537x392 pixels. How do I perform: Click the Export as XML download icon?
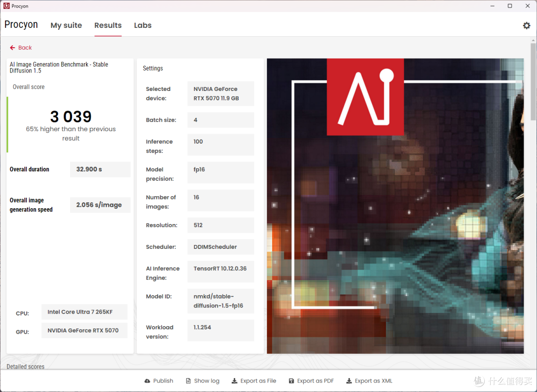click(x=349, y=381)
